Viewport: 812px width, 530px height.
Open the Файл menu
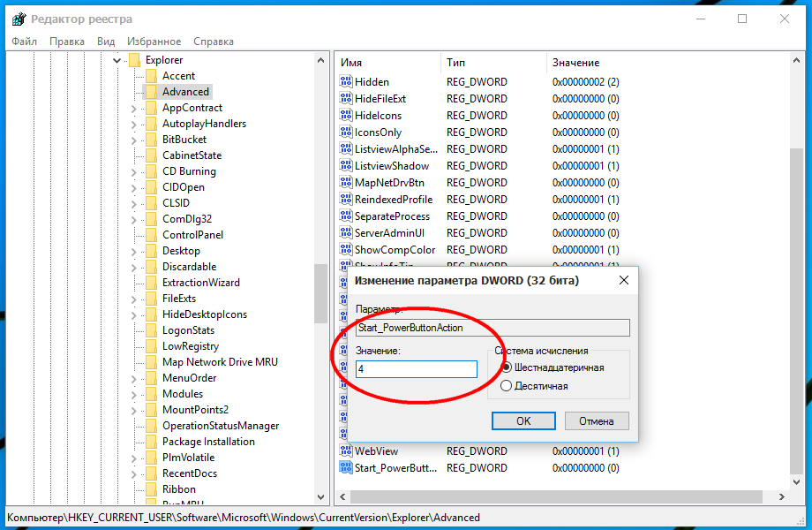[x=25, y=42]
